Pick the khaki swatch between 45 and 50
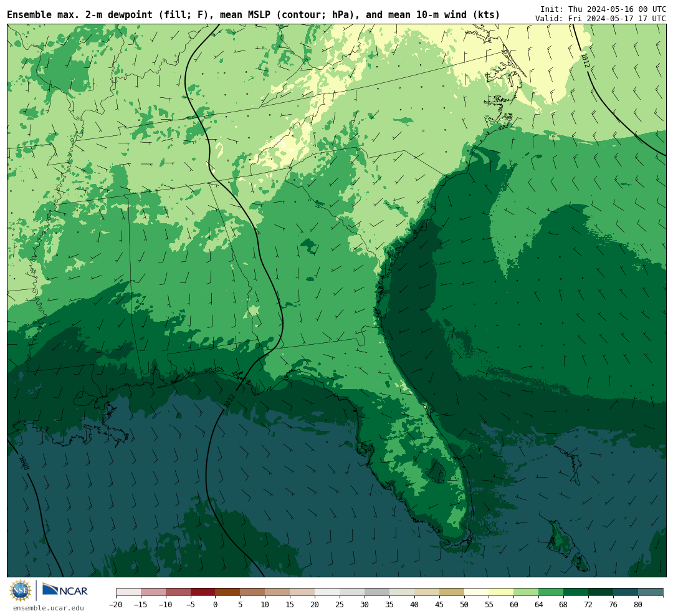This screenshot has height=616, width=673. (x=452, y=592)
